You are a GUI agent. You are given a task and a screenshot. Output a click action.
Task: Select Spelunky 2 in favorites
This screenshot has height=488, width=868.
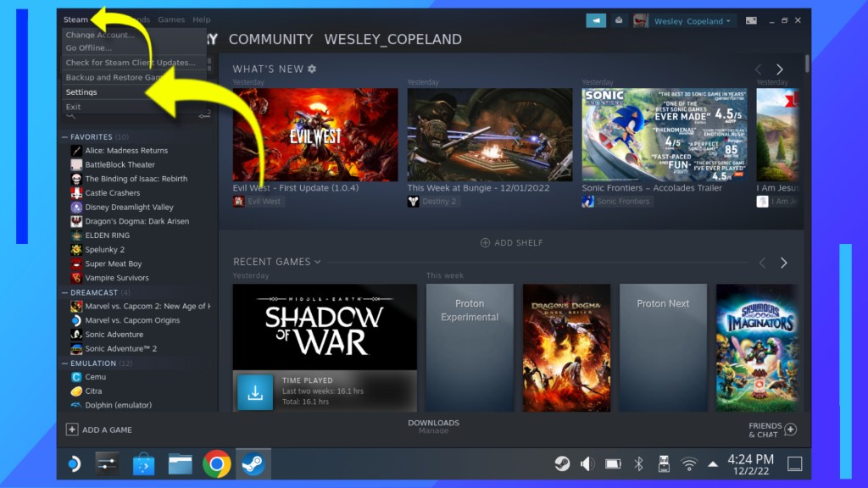104,250
